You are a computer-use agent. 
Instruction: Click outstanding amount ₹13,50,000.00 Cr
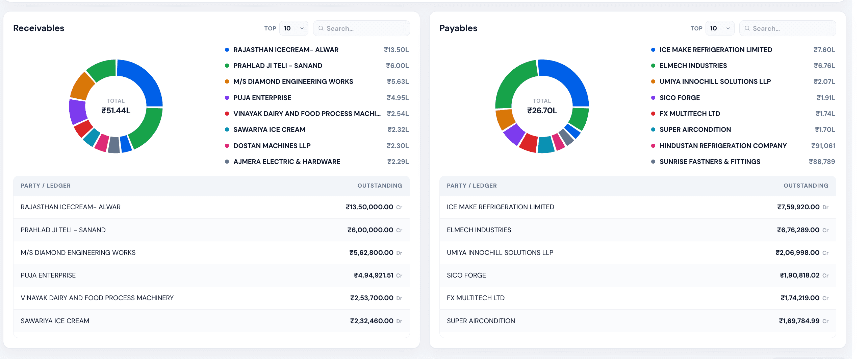click(374, 207)
